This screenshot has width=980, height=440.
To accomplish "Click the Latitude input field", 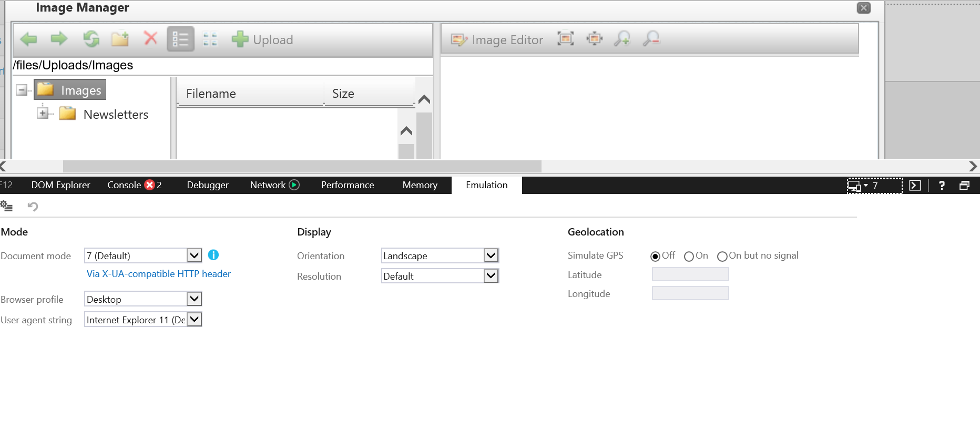I will pyautogui.click(x=690, y=274).
